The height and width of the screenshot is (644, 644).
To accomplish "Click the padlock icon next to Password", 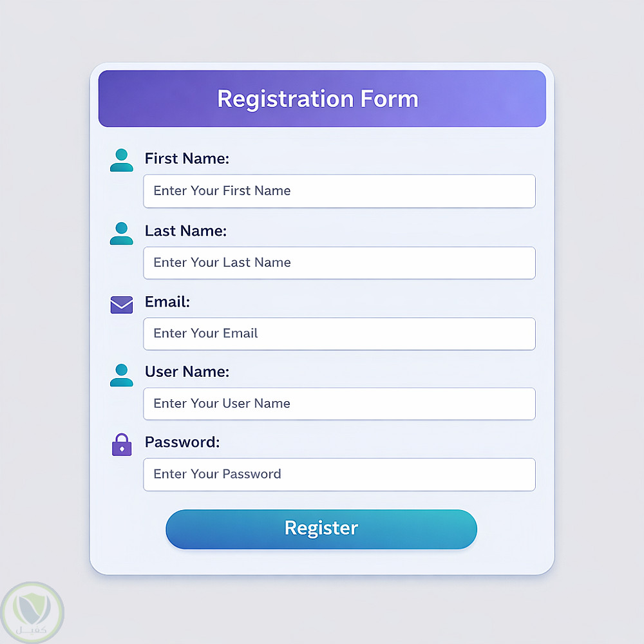I will [121, 445].
